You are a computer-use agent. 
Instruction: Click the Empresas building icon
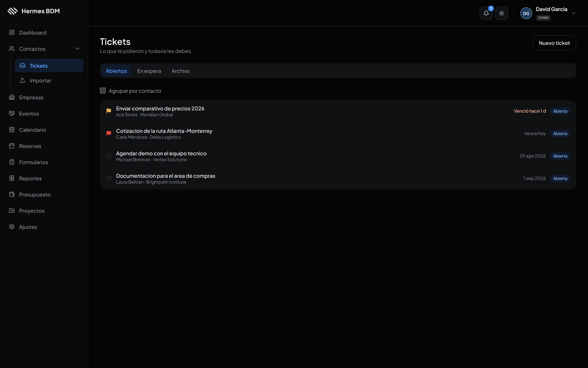(x=12, y=97)
